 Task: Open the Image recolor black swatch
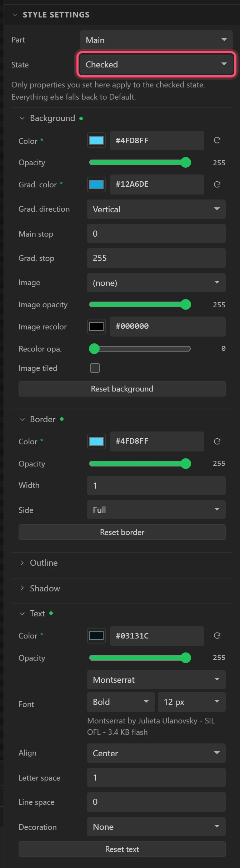pyautogui.click(x=96, y=327)
